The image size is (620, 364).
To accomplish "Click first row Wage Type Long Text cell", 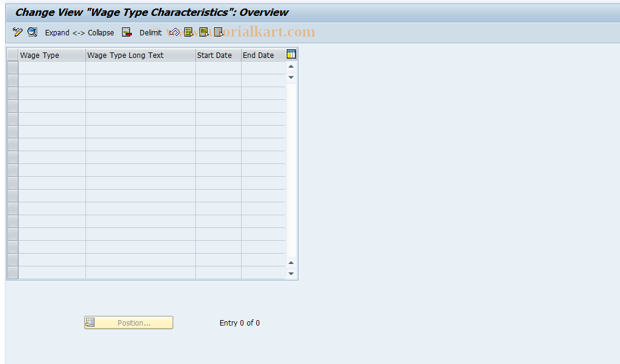I will 140,68.
